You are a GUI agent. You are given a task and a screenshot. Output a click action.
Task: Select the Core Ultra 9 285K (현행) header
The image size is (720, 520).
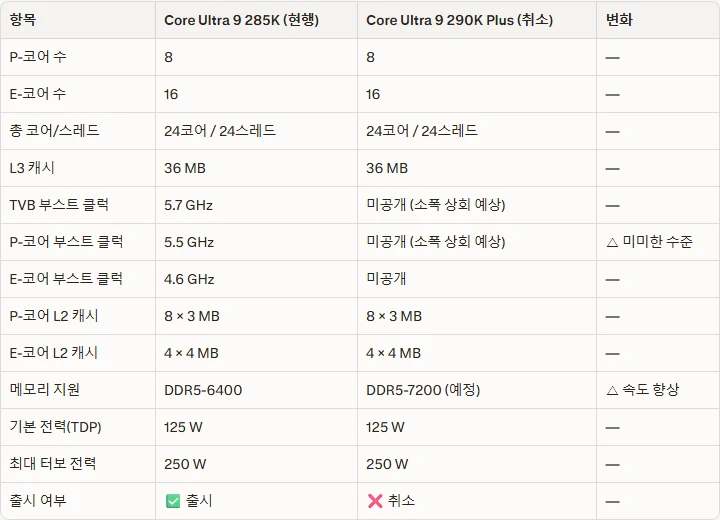coord(241,20)
